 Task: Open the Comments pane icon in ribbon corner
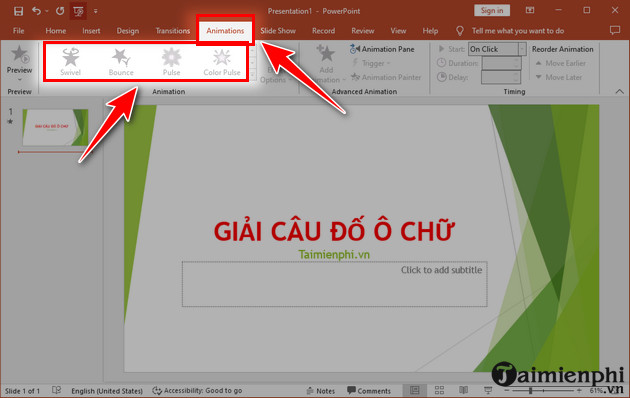click(x=615, y=31)
